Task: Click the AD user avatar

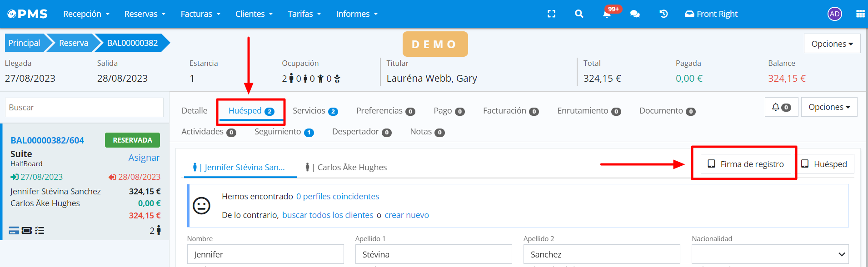Action: 834,14
